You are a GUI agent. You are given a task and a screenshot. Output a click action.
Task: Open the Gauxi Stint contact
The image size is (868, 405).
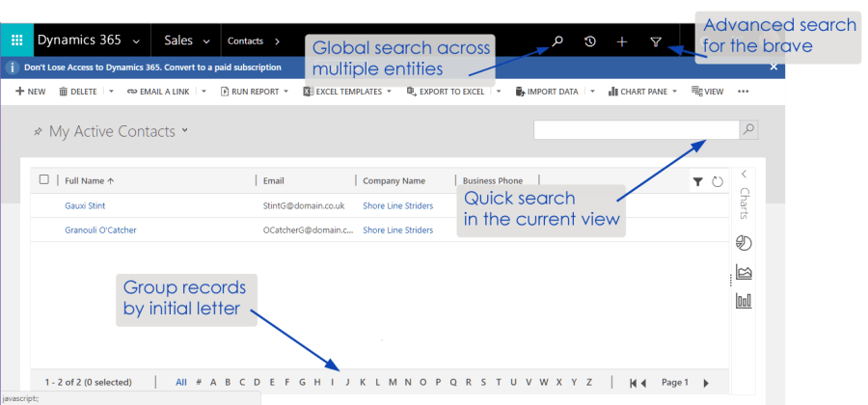point(85,205)
